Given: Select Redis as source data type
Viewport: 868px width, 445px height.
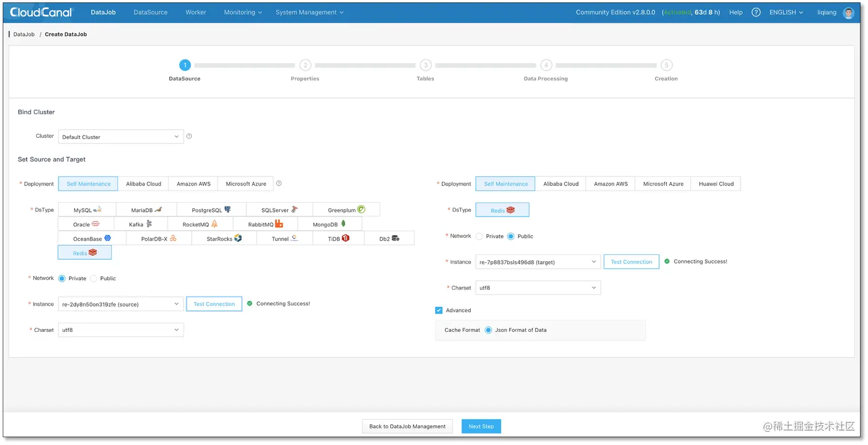Looking at the screenshot, I should pos(85,253).
